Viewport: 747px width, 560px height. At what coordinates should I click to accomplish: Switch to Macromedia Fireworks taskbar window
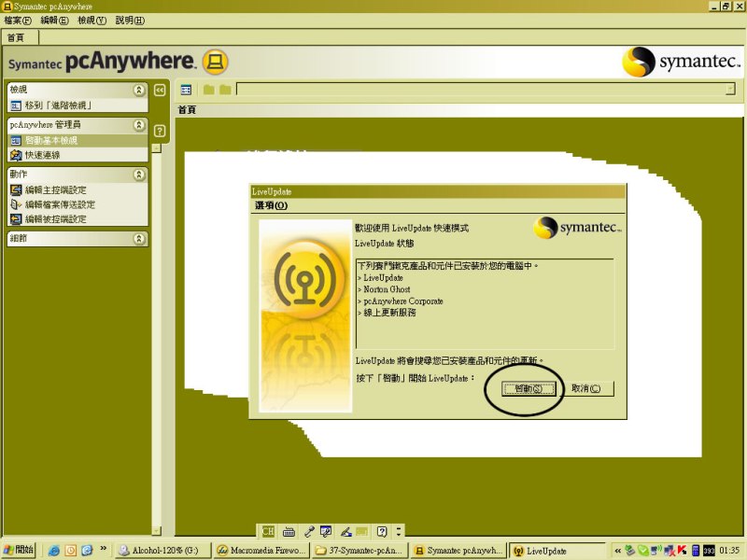(261, 551)
